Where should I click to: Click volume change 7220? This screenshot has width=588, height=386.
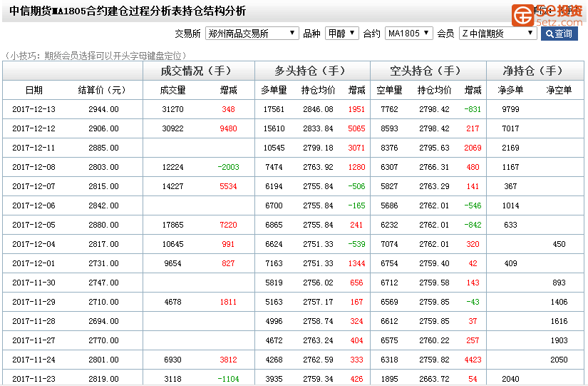click(228, 225)
